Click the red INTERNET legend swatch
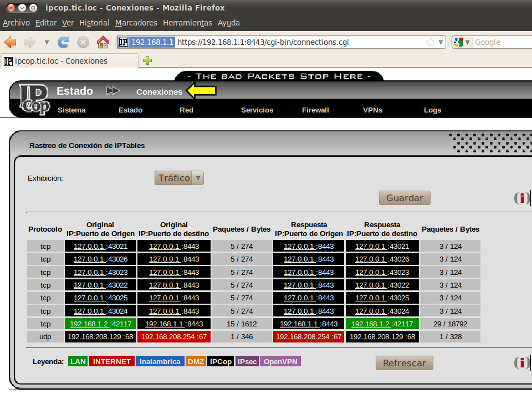532x399 pixels. 111,361
